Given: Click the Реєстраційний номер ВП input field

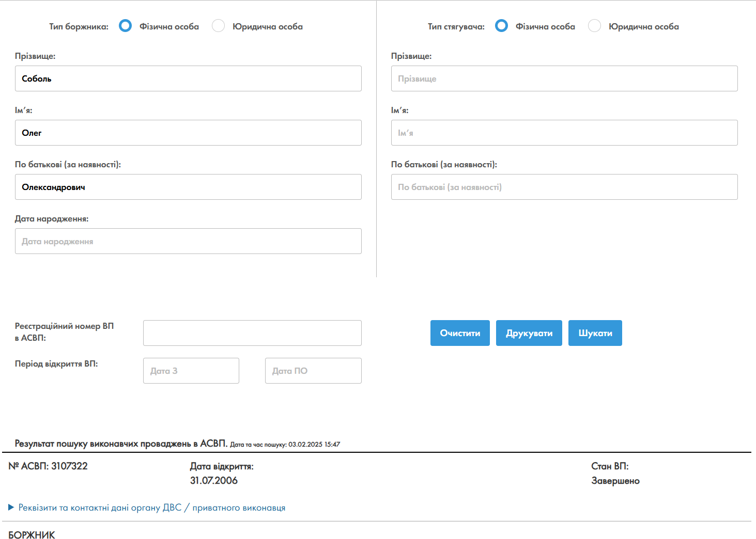Looking at the screenshot, I should pos(252,333).
